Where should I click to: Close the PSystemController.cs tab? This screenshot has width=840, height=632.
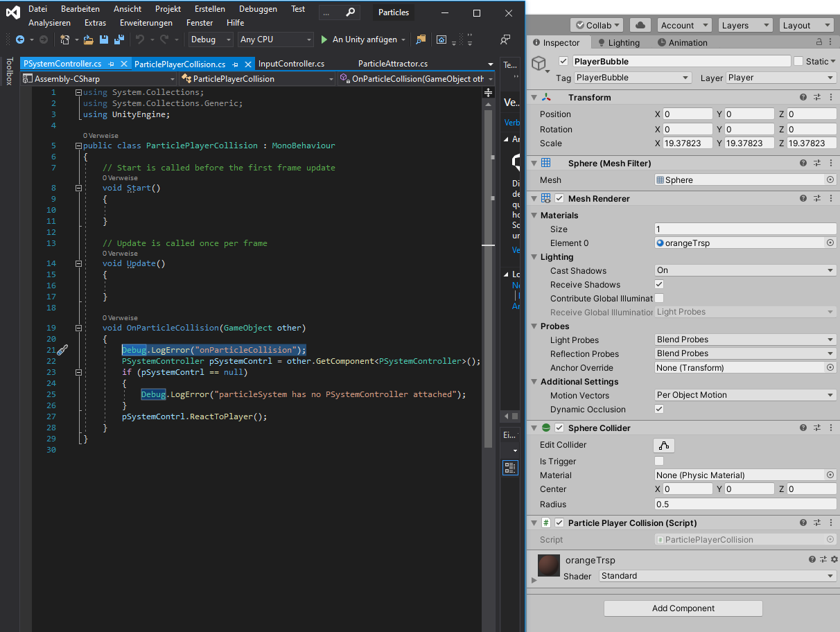(124, 64)
